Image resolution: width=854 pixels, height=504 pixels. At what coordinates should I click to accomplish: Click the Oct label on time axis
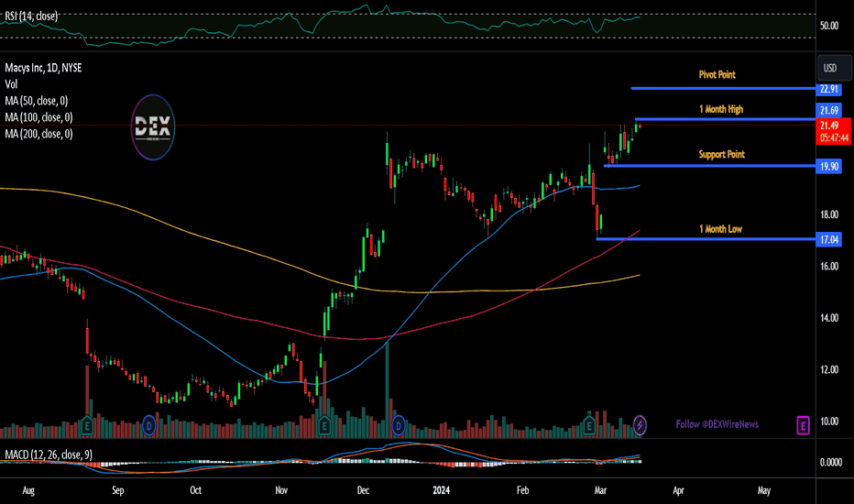click(195, 490)
